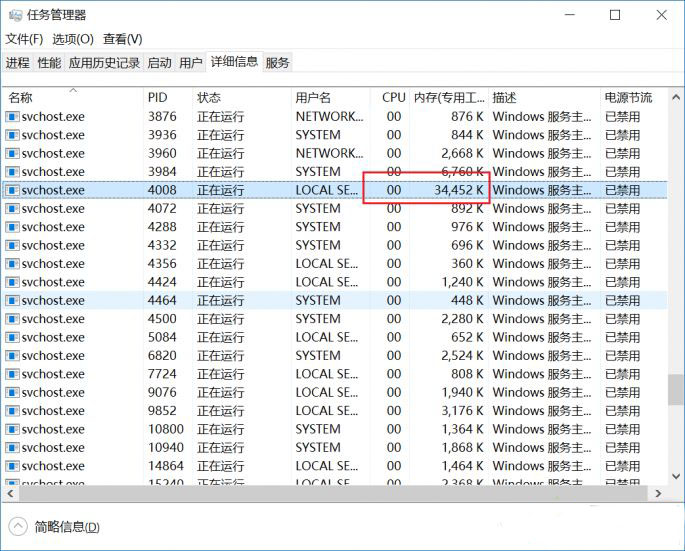Click icon of svchost.exe PID 14864

(12, 466)
